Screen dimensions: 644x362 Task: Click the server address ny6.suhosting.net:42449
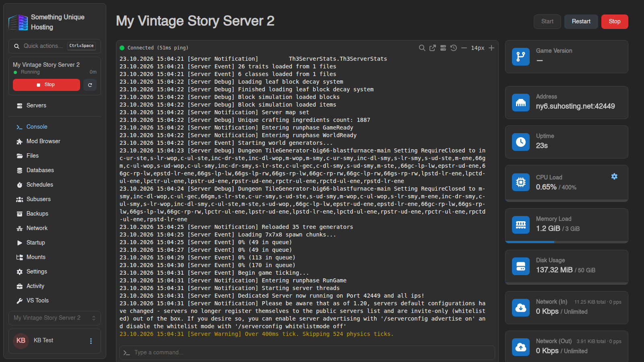tap(575, 106)
